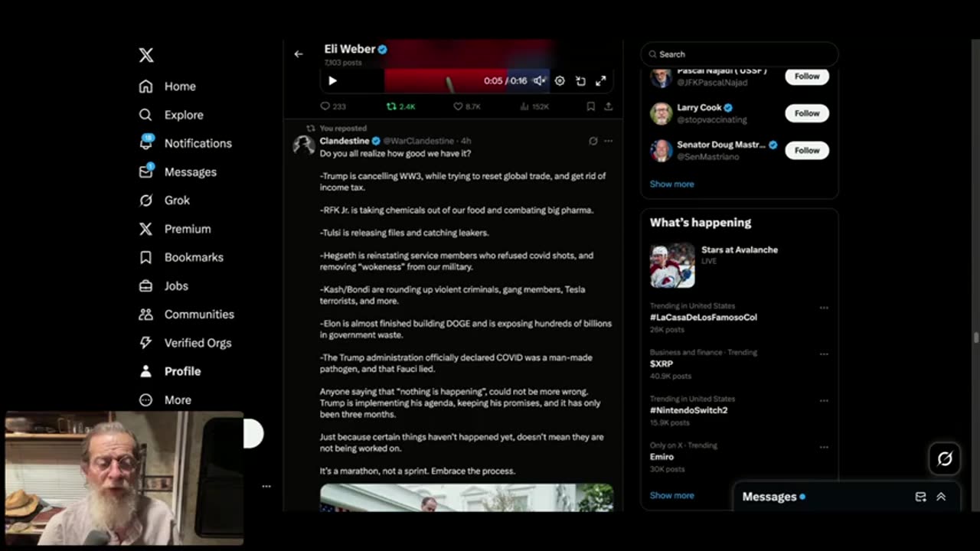The width and height of the screenshot is (980, 551).
Task: Toggle picture-in-picture for video
Action: (x=580, y=80)
